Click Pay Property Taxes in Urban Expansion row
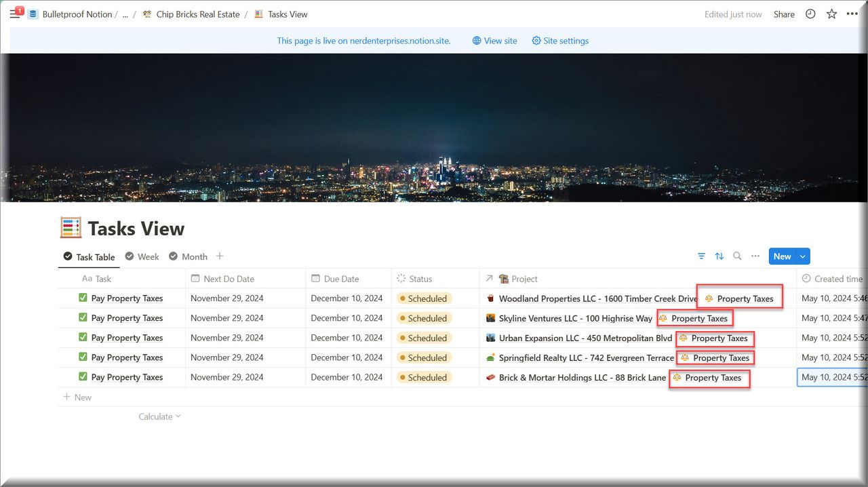 pos(127,337)
